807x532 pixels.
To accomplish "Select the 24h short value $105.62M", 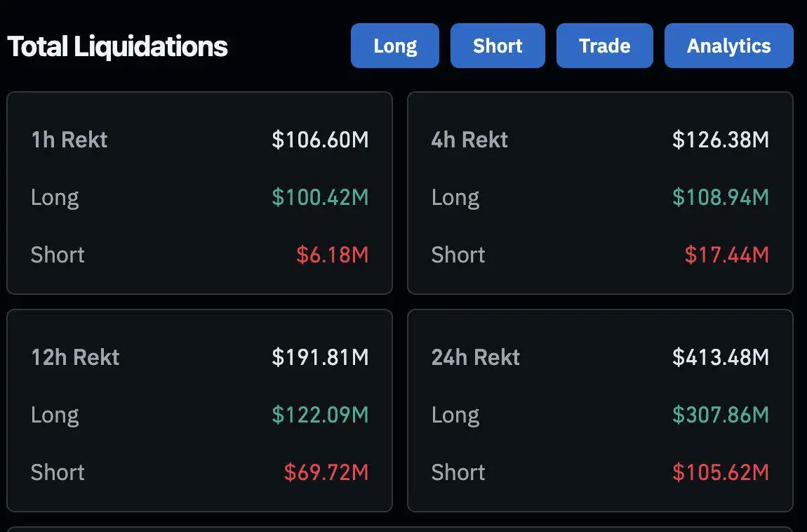I will [720, 472].
